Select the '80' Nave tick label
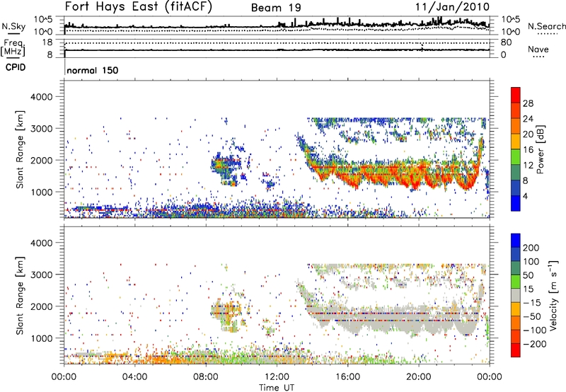The width and height of the screenshot is (566, 392). (x=506, y=42)
